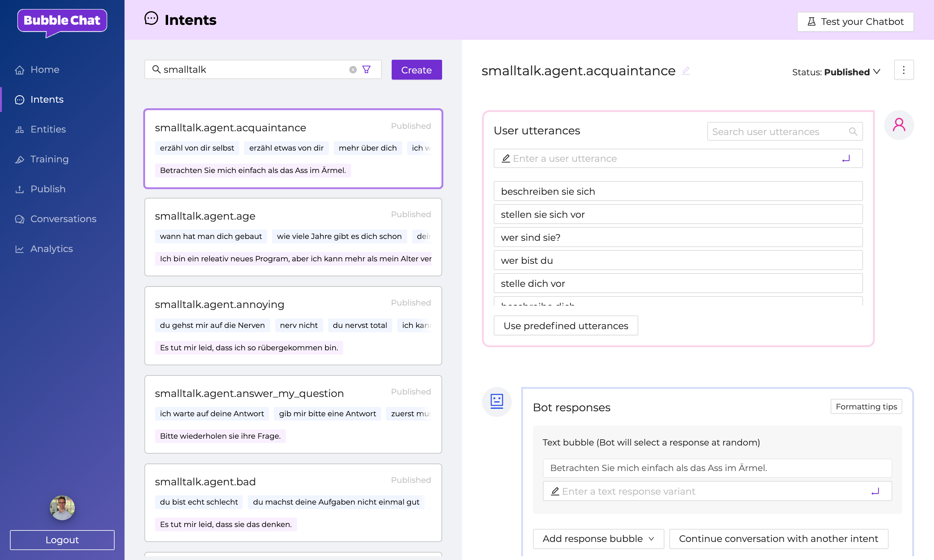Click the Home icon in the sidebar

pos(20,69)
